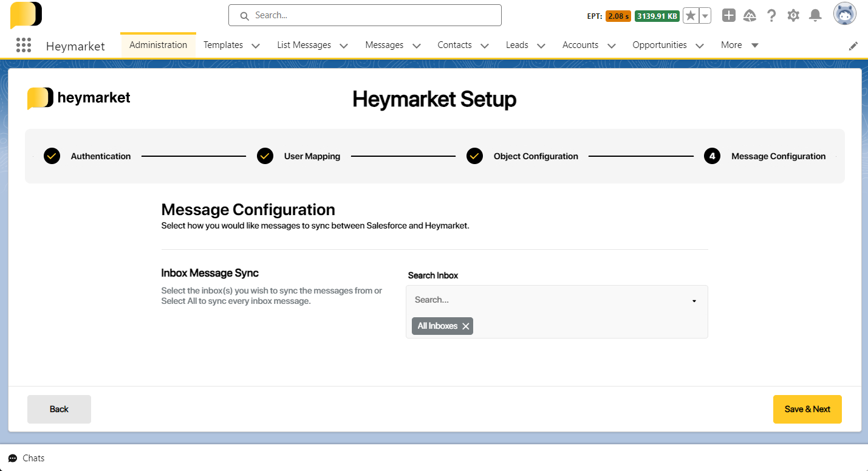This screenshot has width=868, height=471.
Task: Remove the All Inboxes pill with X
Action: (466, 326)
